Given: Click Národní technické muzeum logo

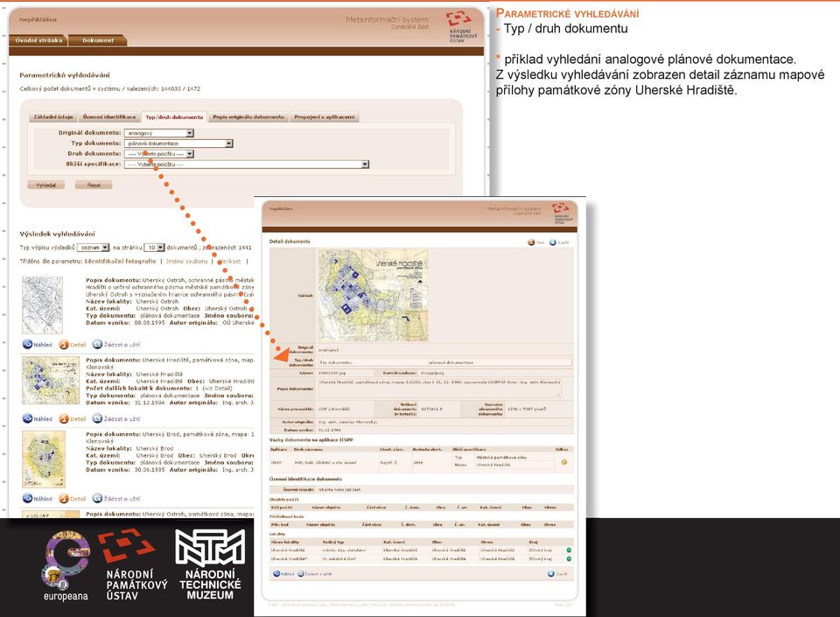Looking at the screenshot, I should pyautogui.click(x=210, y=564).
